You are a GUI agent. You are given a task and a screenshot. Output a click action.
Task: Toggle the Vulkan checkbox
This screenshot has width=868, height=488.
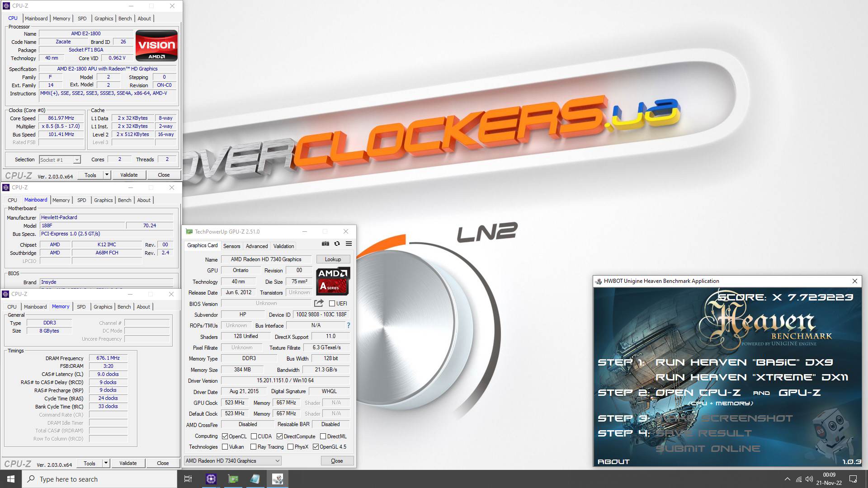[x=225, y=447]
